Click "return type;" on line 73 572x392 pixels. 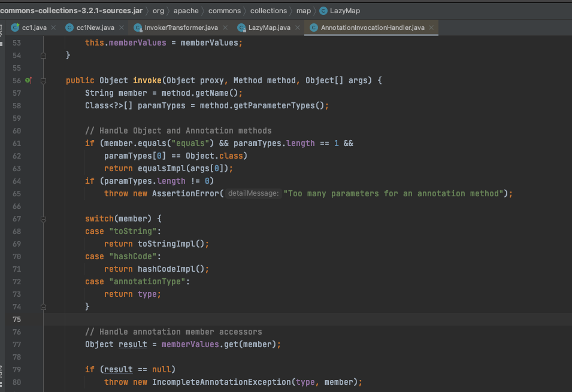click(132, 294)
